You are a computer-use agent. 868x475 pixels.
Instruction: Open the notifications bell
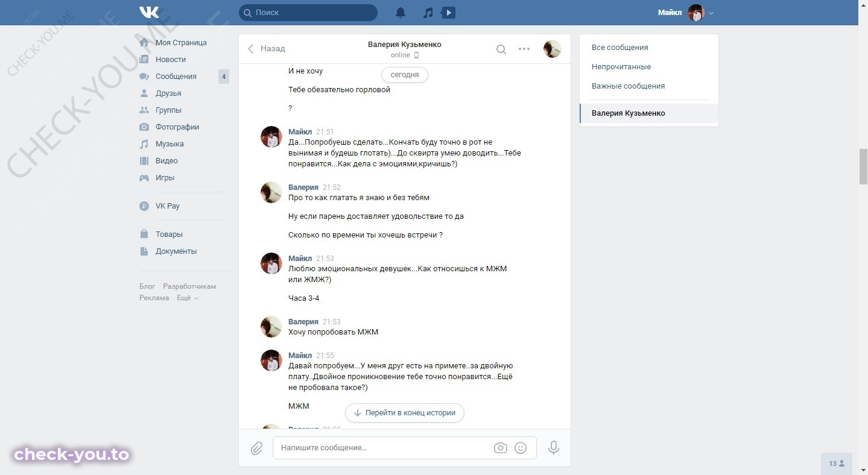[x=401, y=13]
